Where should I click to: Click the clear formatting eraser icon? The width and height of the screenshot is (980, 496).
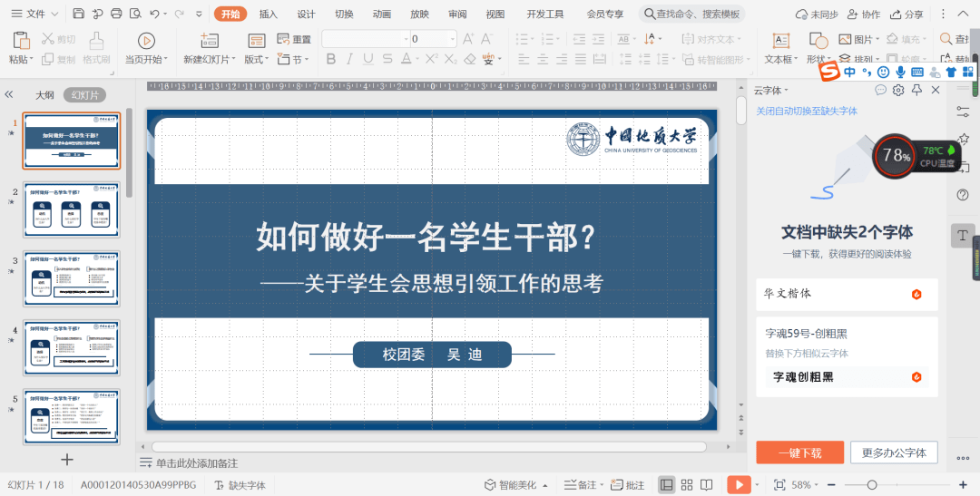pyautogui.click(x=470, y=59)
